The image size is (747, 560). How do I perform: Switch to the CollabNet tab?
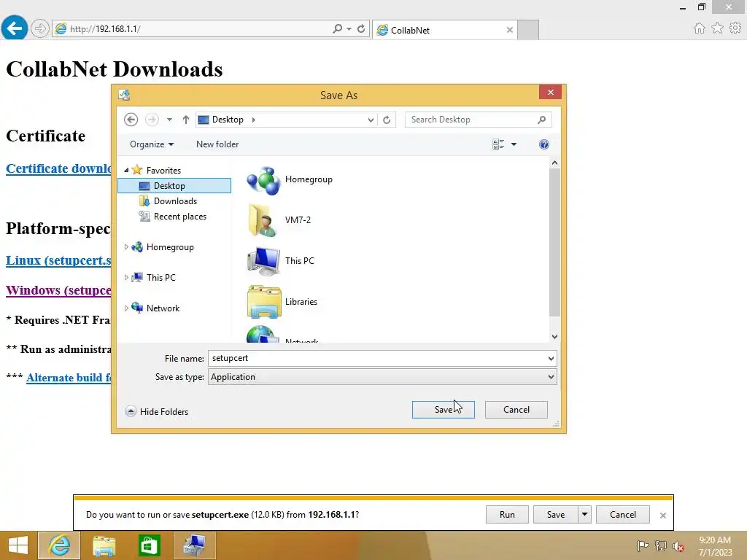coord(444,30)
